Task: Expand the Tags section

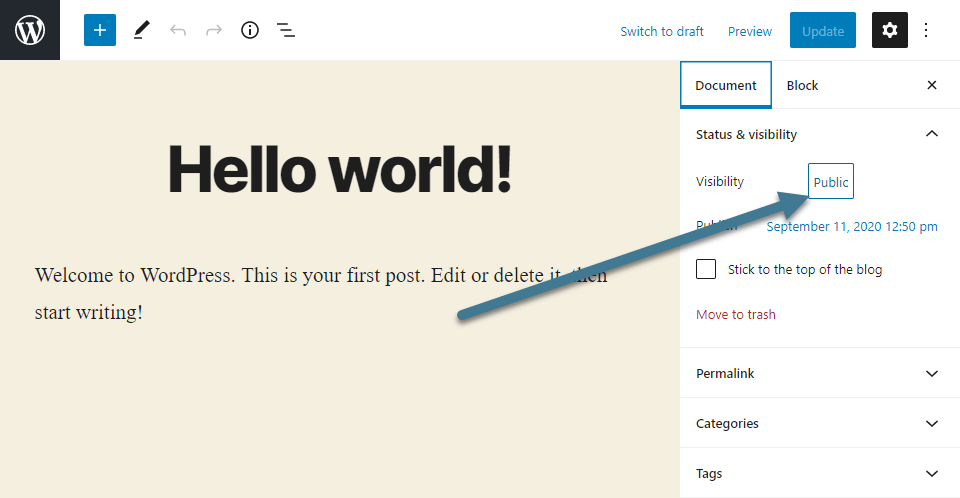Action: 931,473
